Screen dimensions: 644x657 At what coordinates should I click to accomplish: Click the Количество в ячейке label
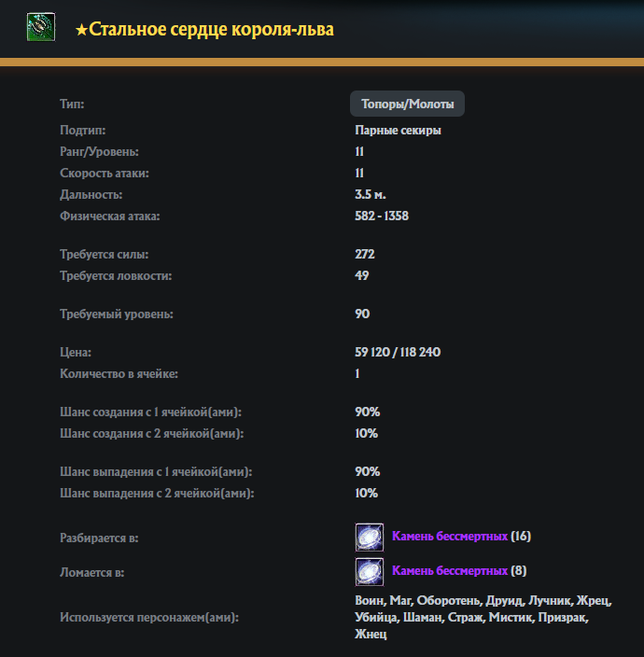119,374
